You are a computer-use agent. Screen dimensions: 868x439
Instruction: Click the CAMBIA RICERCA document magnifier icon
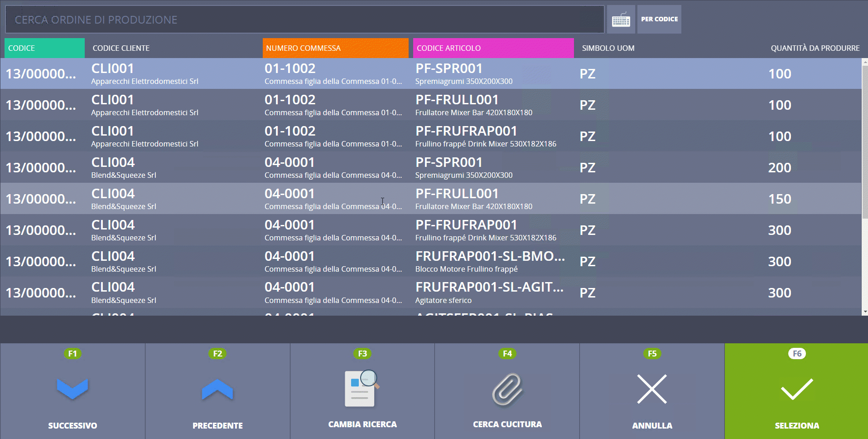362,388
